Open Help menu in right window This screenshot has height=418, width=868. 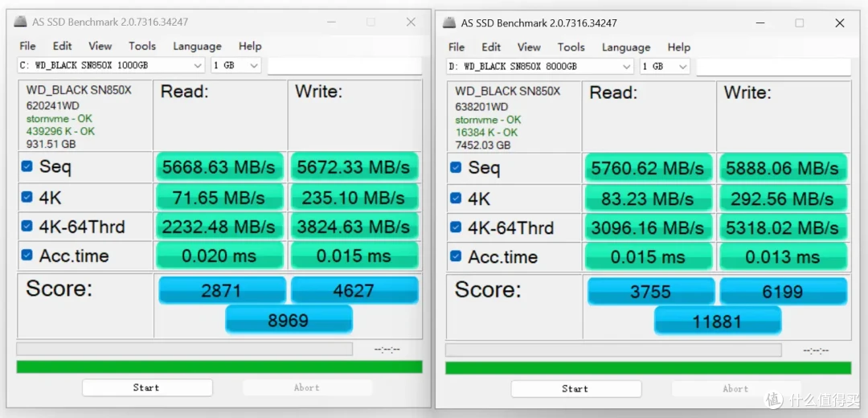[678, 47]
